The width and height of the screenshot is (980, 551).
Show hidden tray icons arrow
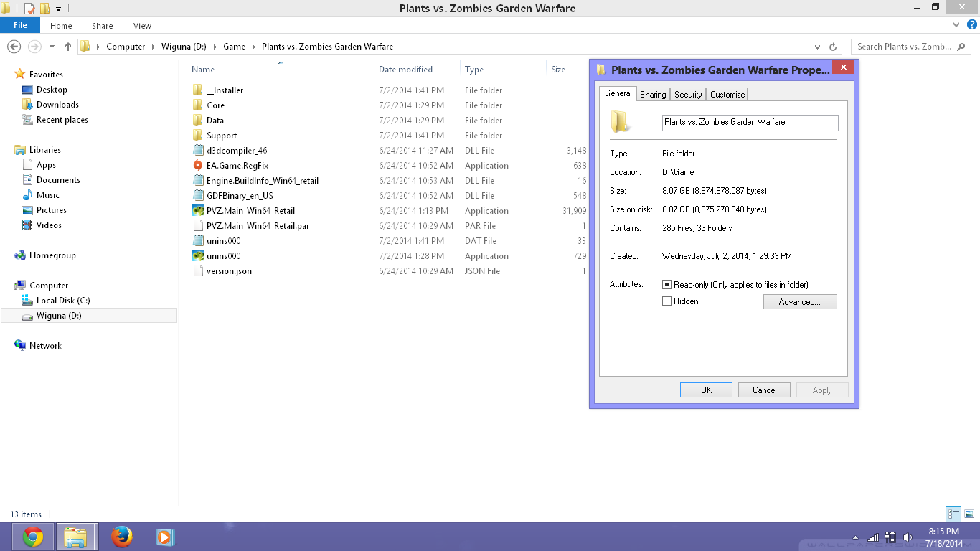855,537
